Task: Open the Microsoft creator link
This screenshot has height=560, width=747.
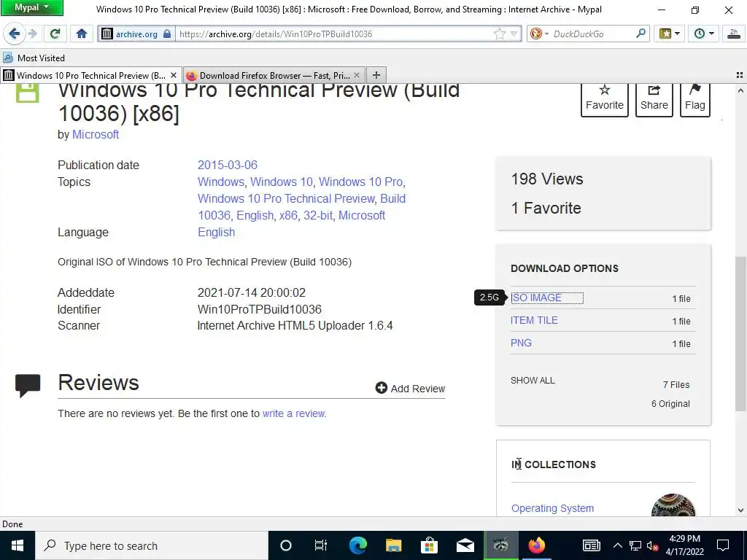Action: click(96, 135)
